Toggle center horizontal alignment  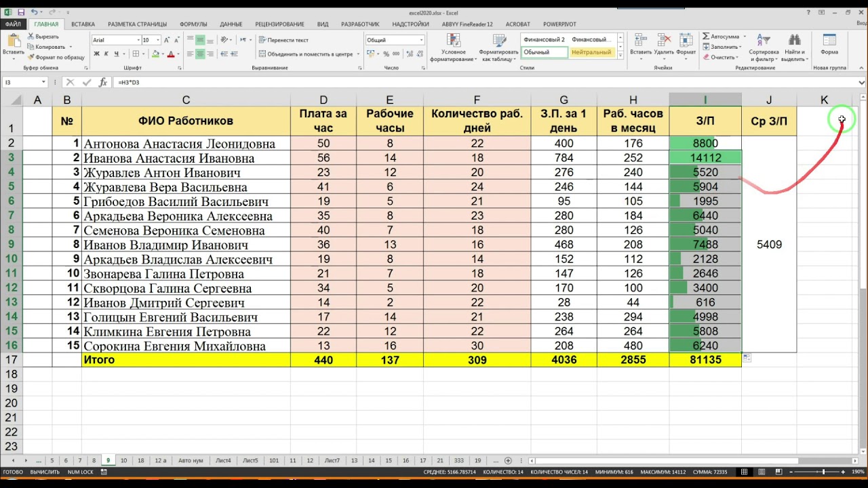201,54
